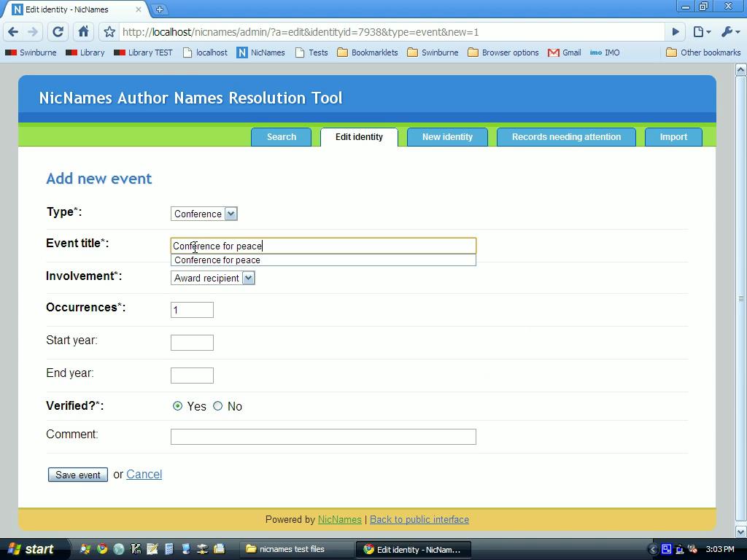Select the Edit identity tab
Viewport: 747px width, 560px height.
[359, 137]
